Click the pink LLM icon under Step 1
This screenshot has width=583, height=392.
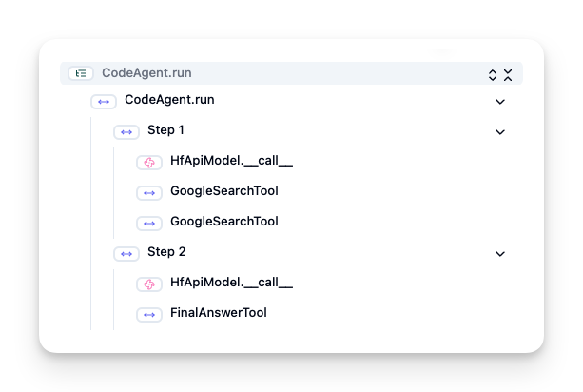click(x=149, y=162)
